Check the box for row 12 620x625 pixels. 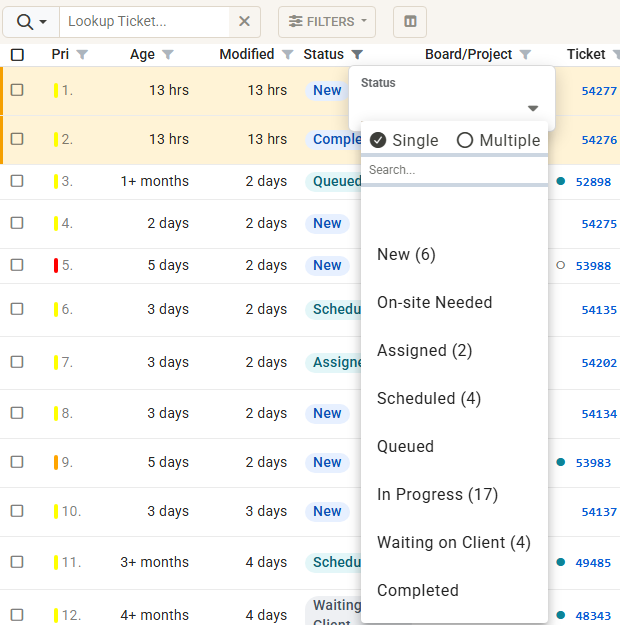pyautogui.click(x=17, y=615)
